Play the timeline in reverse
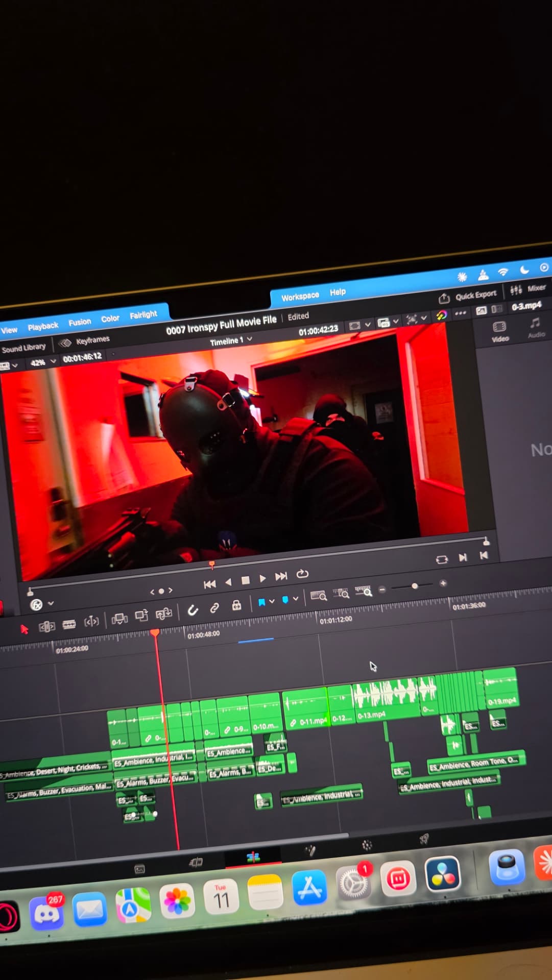This screenshot has height=980, width=552. (228, 582)
